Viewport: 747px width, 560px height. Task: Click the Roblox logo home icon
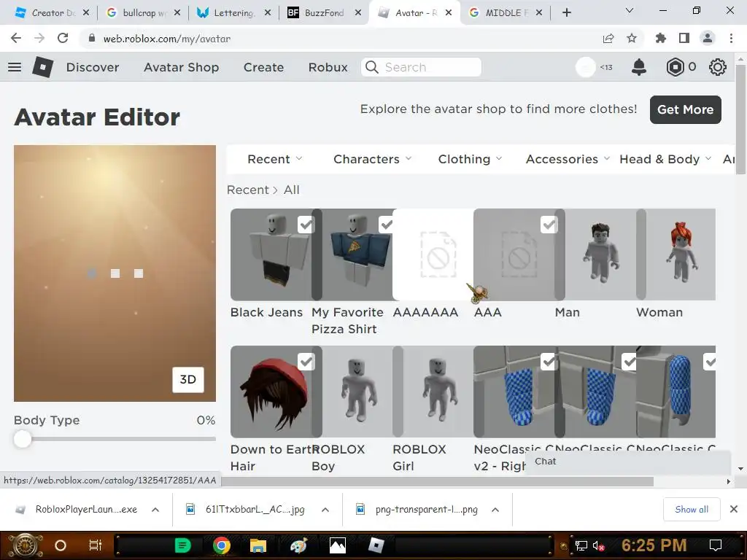(42, 67)
